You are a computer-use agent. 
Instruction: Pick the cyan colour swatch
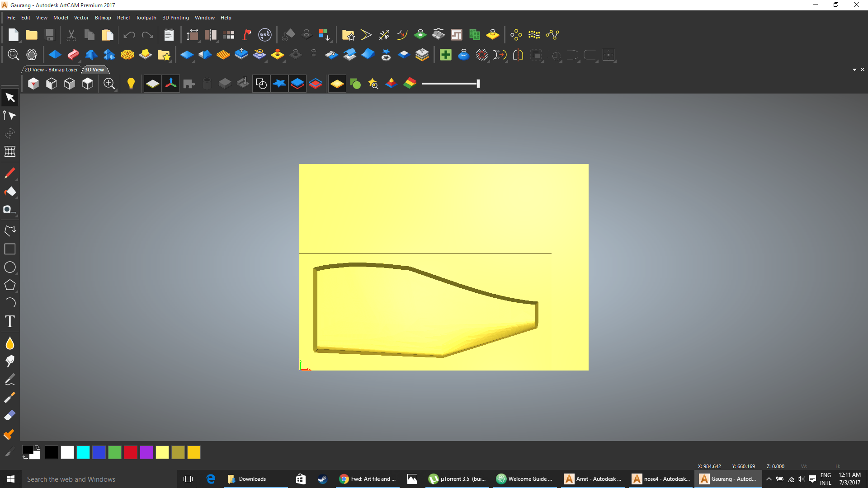tap(83, 452)
